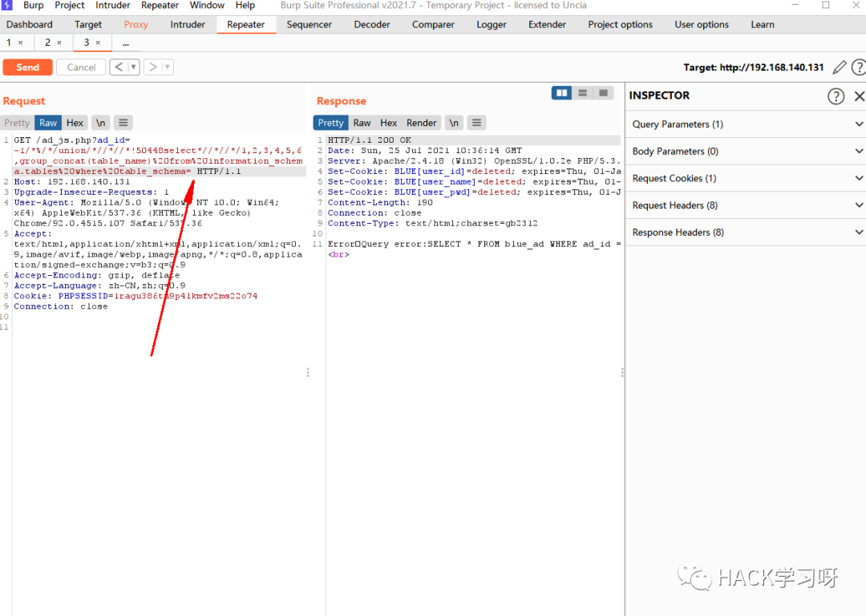The height and width of the screenshot is (616, 866).
Task: Open the Repeater menu
Action: 160,6
